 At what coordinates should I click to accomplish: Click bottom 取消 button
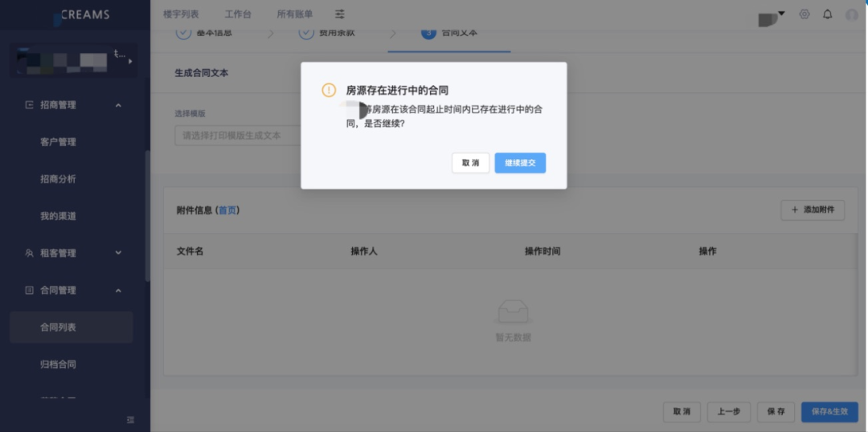click(x=682, y=412)
